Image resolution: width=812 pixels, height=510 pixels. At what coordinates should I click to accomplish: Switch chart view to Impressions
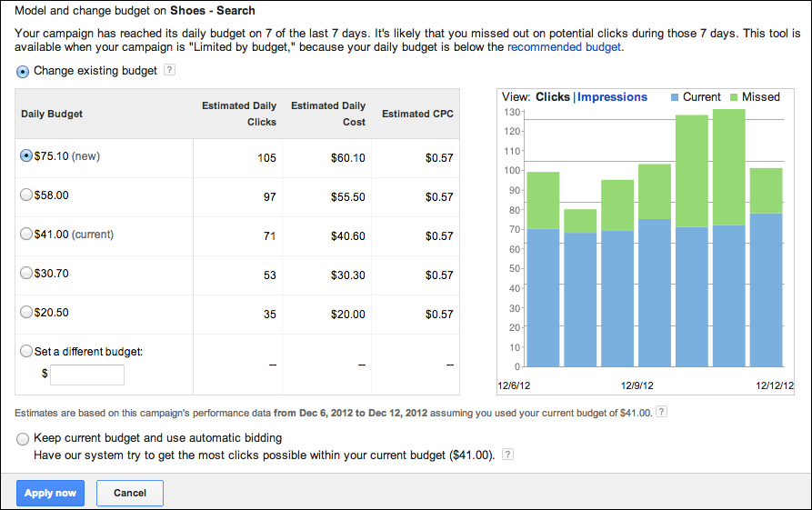coord(612,97)
